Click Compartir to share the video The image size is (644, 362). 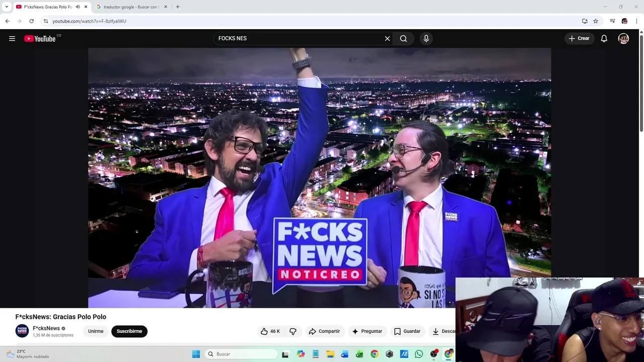click(x=324, y=331)
